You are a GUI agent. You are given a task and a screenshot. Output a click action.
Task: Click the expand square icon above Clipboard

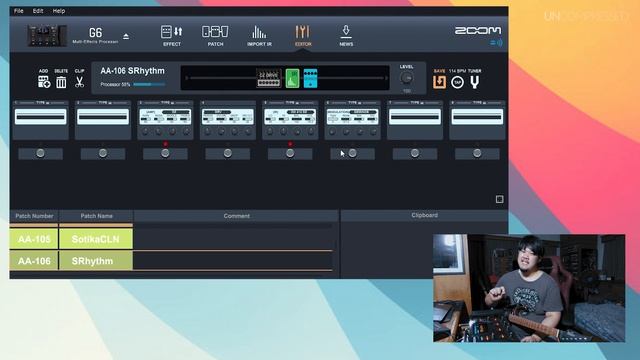click(499, 199)
